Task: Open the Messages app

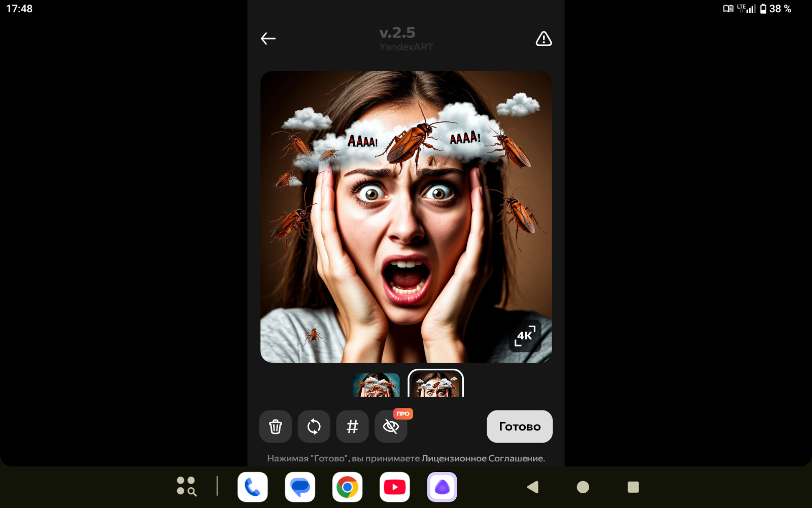Action: point(300,487)
